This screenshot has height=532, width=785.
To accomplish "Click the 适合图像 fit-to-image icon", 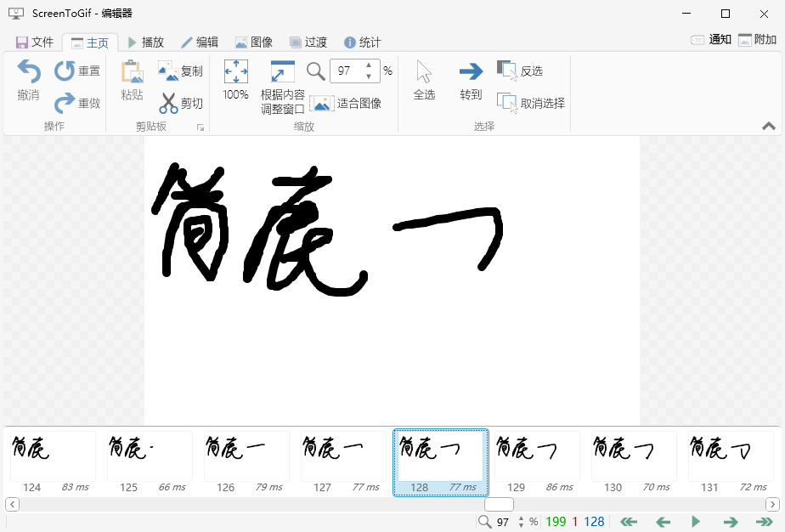I will tap(322, 103).
